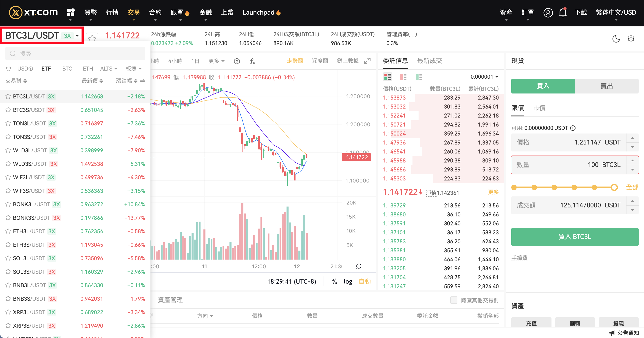The width and height of the screenshot is (644, 338).
Task: Open chart axis settings gear icon
Action: point(359,266)
